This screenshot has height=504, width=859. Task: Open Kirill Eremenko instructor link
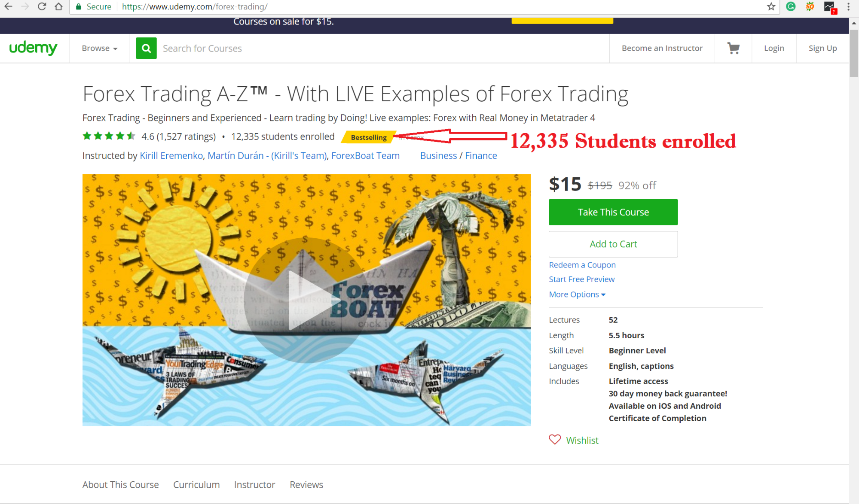(171, 156)
